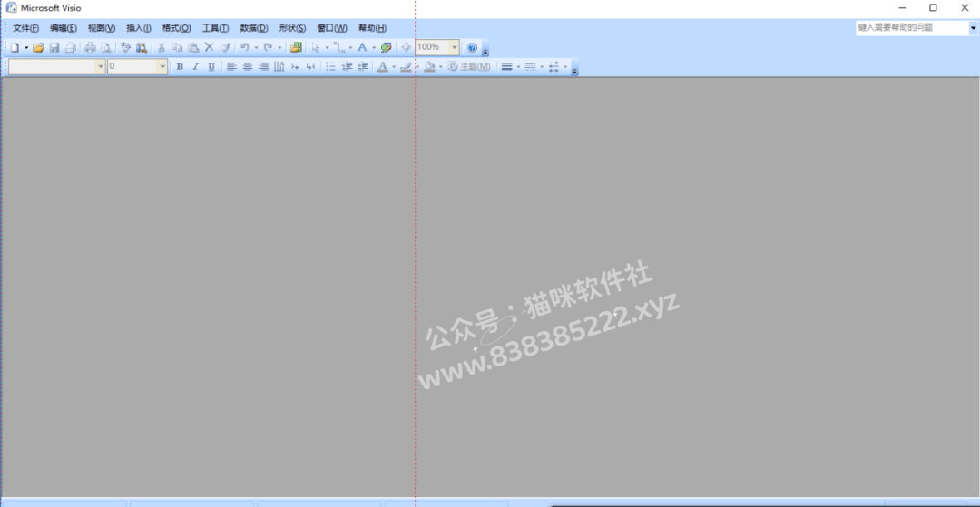980x507 pixels.
Task: Toggle Bold formatting
Action: 180,67
